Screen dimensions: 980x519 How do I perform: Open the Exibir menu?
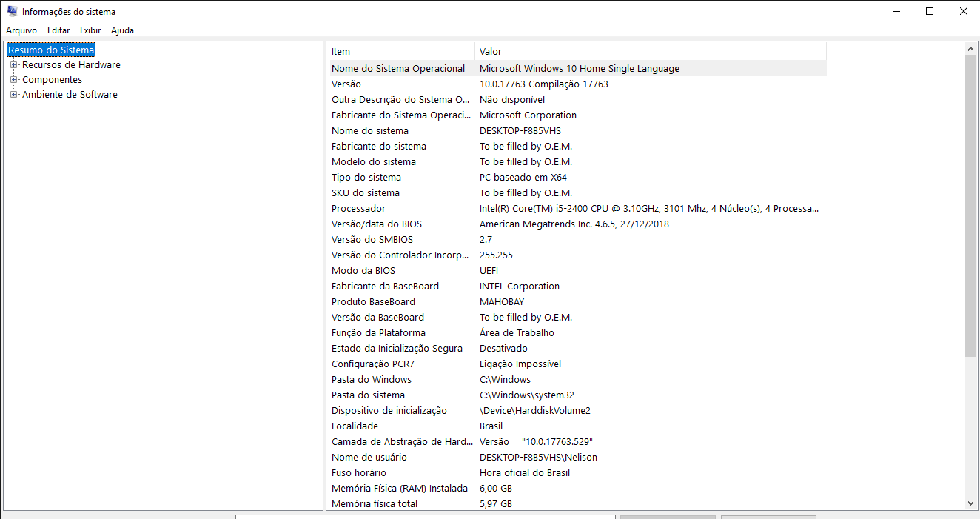click(x=90, y=30)
